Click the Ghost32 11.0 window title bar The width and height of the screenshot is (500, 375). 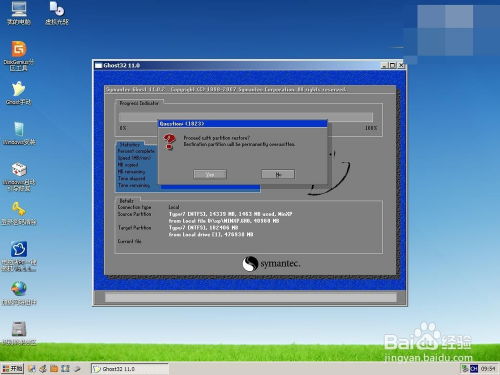pos(237,65)
